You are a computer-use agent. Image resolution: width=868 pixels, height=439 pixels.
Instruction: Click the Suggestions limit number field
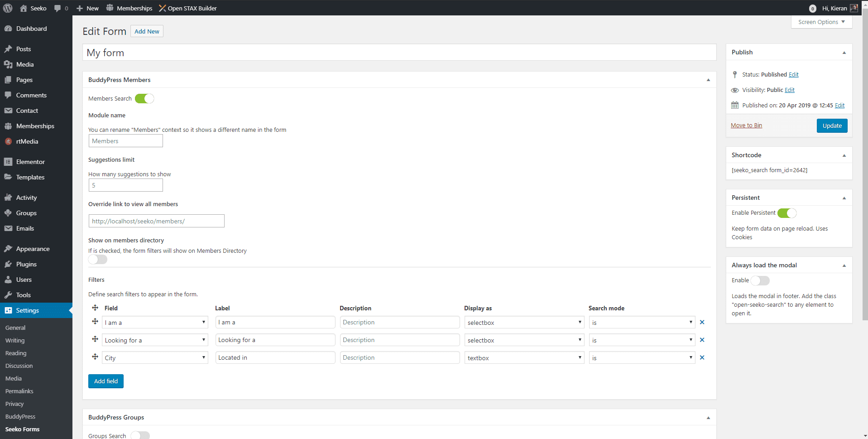point(126,185)
